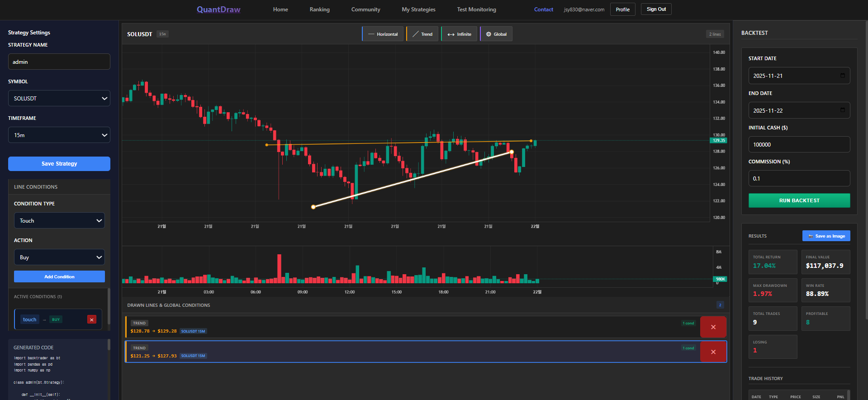Click the Profitable 8 card
The image size is (868, 400).
826,319
